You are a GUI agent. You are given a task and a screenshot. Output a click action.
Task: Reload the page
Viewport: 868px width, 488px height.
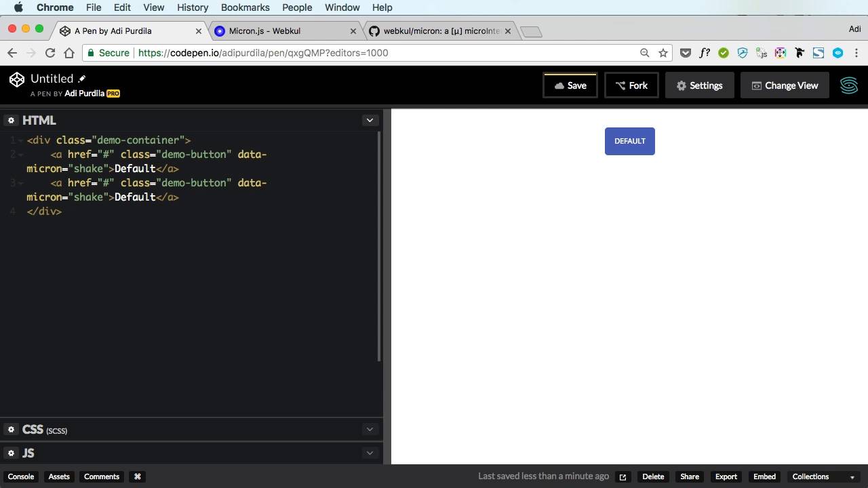tap(50, 53)
